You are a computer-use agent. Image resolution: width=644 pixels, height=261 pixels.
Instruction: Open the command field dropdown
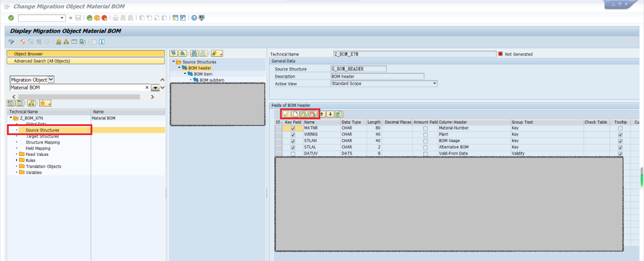[63, 18]
